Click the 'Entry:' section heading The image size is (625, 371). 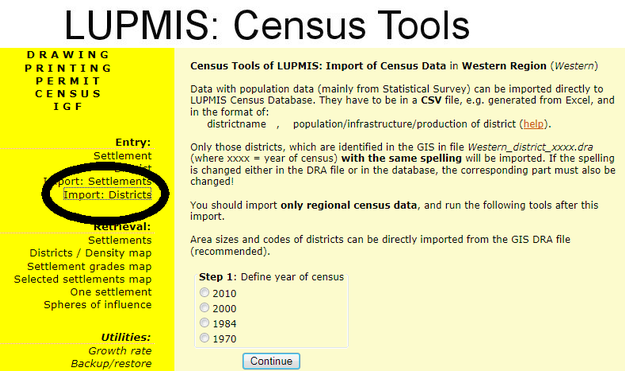point(133,142)
